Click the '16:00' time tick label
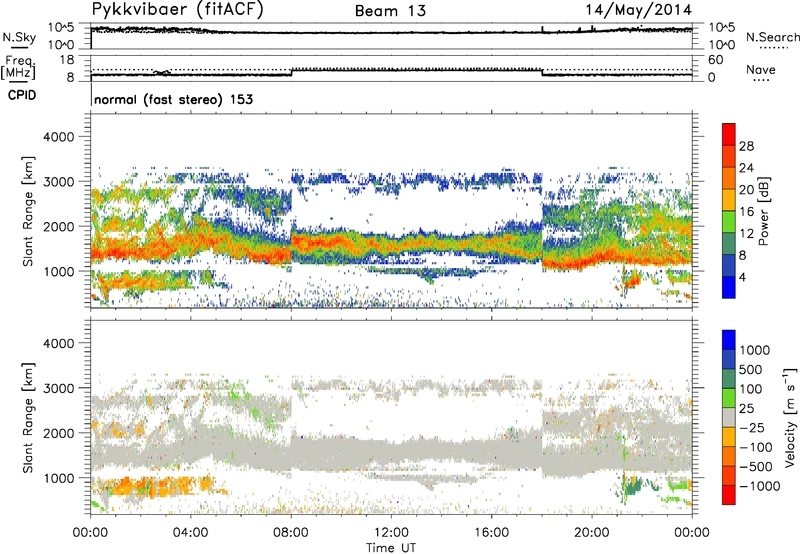This screenshot has height=554, width=800. [491, 533]
